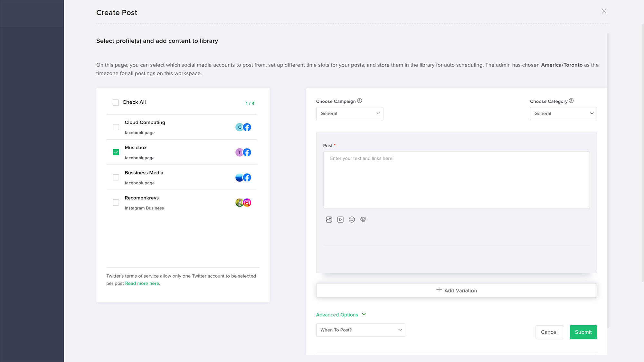Click the Dropbox import icon
The height and width of the screenshot is (362, 644).
point(363,219)
